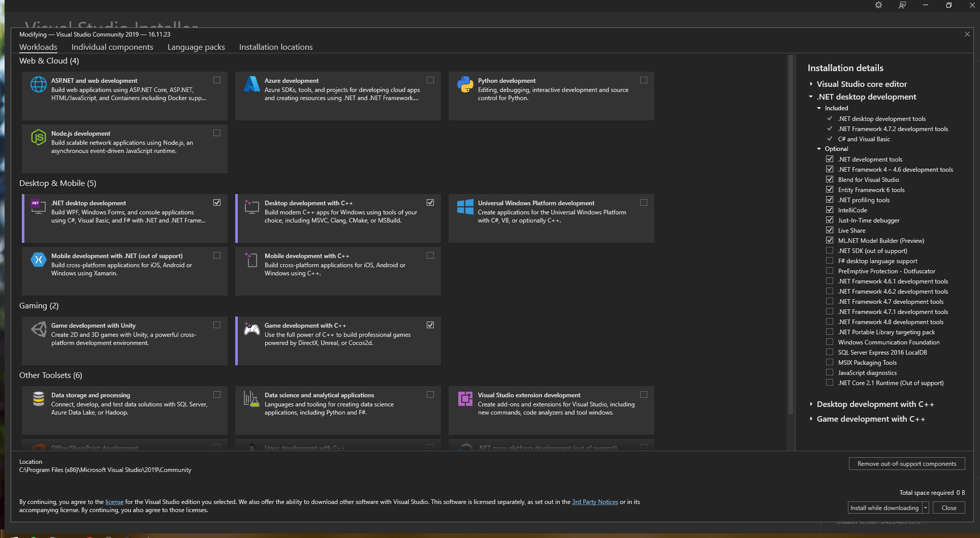
Task: Check Game development with Unity workload
Action: [217, 325]
